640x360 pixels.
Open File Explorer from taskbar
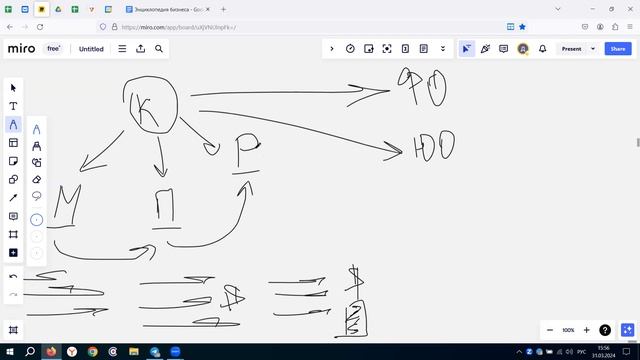[x=134, y=351]
